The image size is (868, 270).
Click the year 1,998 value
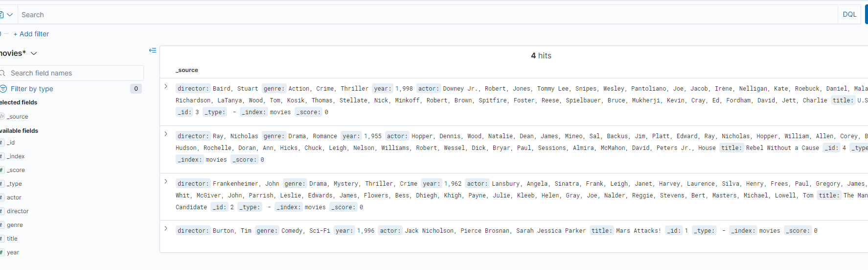(x=404, y=89)
